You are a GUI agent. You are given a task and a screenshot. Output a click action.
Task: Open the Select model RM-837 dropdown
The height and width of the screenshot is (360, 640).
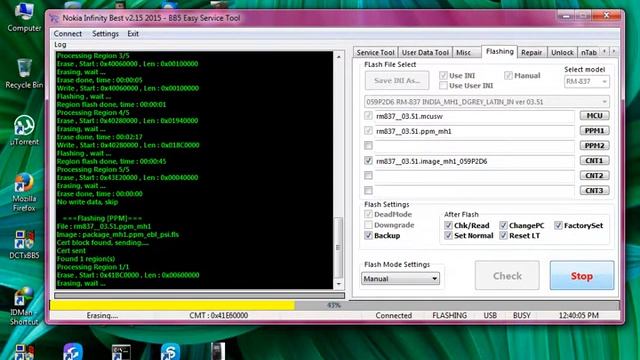[587, 81]
